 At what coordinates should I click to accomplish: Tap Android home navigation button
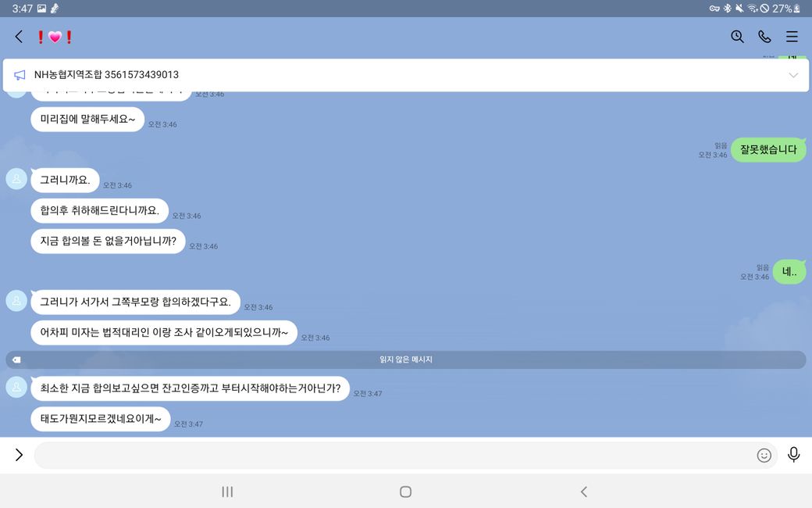[x=405, y=492]
